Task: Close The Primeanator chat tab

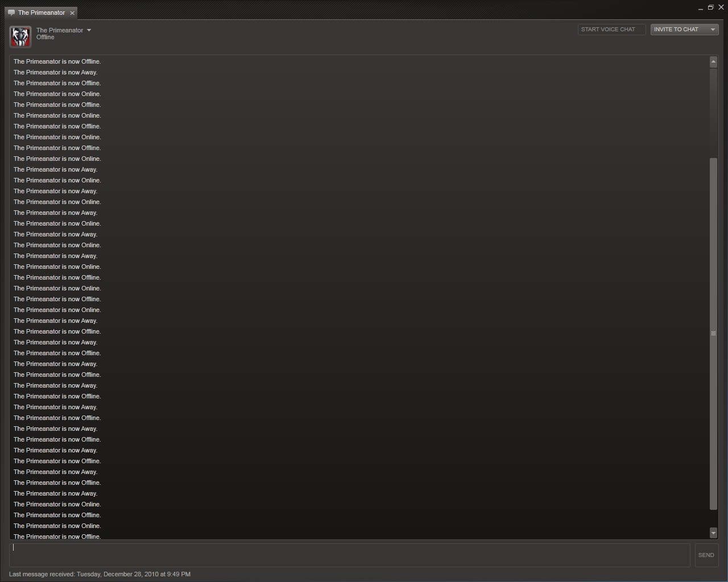Action: [72, 13]
